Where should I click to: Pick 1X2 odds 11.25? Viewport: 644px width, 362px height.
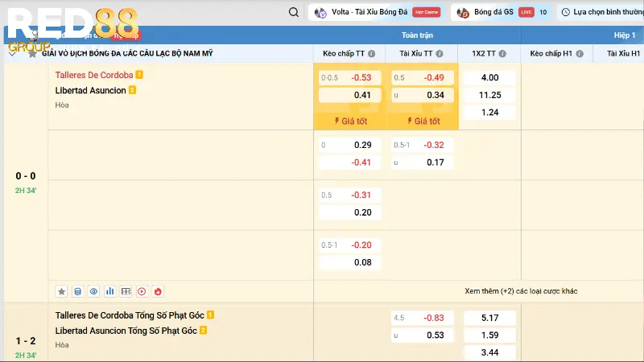coord(489,95)
